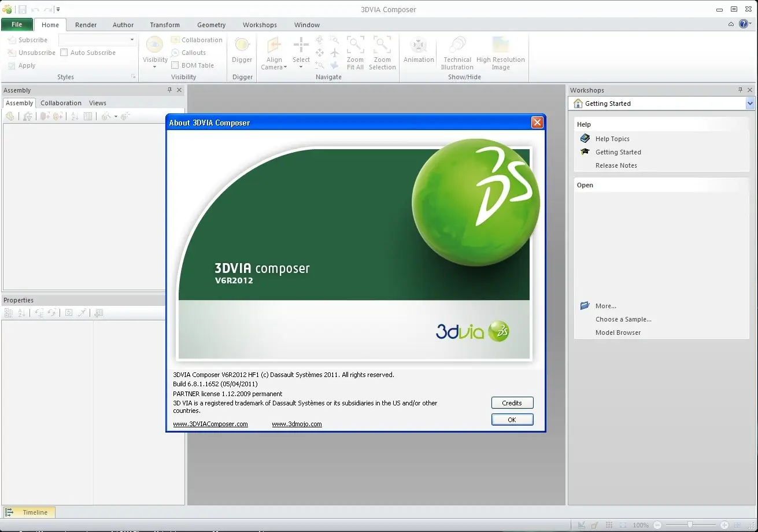The image size is (758, 532).
Task: Close the Assembly panel
Action: pyautogui.click(x=179, y=90)
